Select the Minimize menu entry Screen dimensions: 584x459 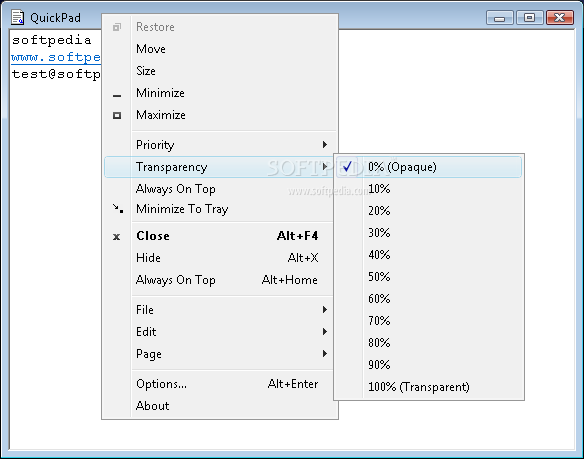coord(220,93)
